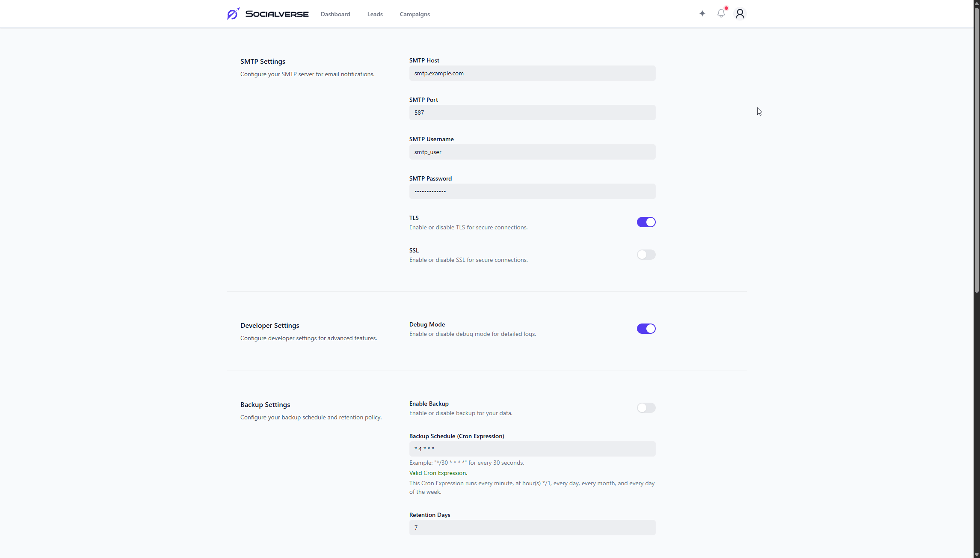The image size is (980, 558).
Task: Click the SMTP Host input field
Action: pyautogui.click(x=532, y=73)
